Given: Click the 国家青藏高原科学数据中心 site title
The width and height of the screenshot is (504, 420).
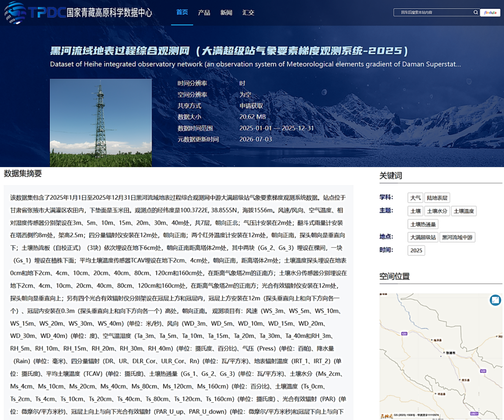Looking at the screenshot, I should pos(109,13).
